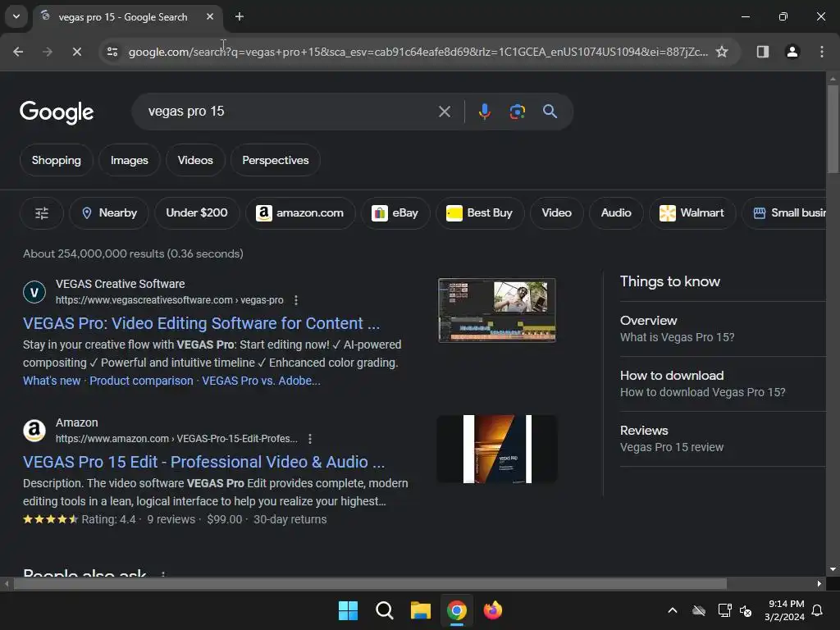
Task: Switch to the Shopping results tab
Action: coord(57,160)
